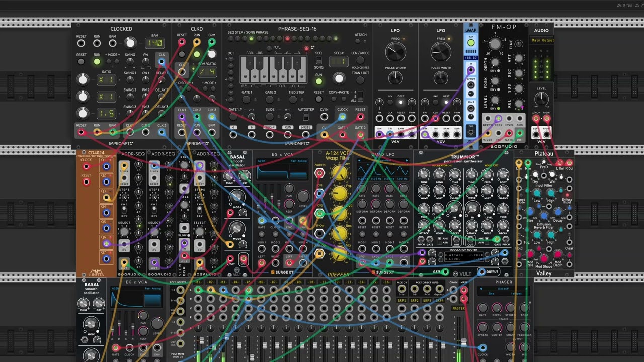Click the Frq knob on the A-124 Wasp Filter
The width and height of the screenshot is (644, 362).
[340, 193]
